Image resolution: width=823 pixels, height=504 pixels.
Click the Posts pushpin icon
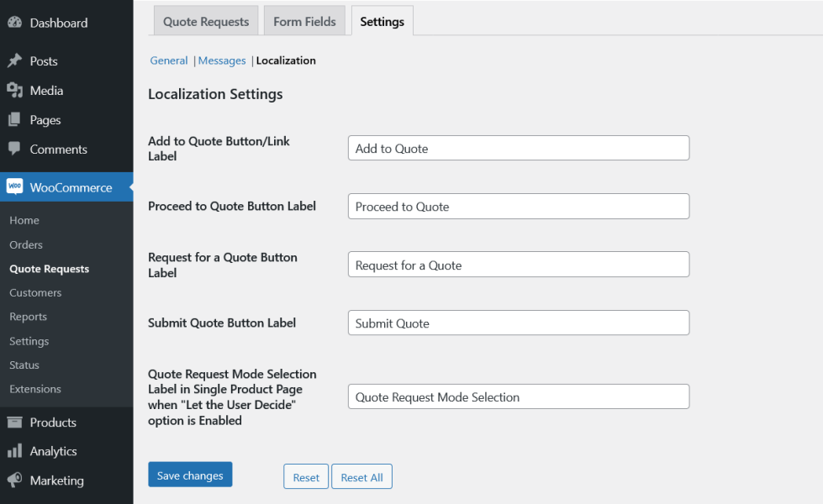coord(14,61)
